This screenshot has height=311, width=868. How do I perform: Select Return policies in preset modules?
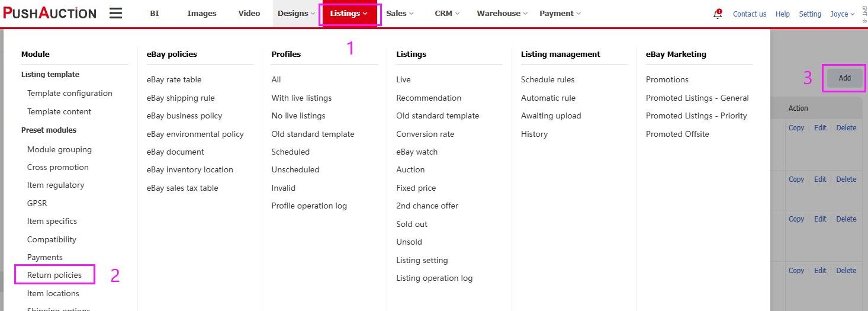[x=54, y=275]
